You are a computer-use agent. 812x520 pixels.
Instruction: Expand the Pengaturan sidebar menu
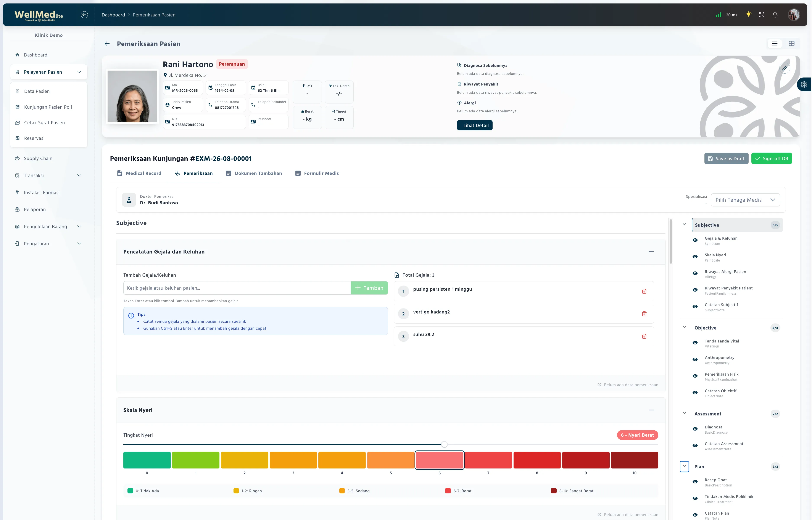pyautogui.click(x=49, y=244)
